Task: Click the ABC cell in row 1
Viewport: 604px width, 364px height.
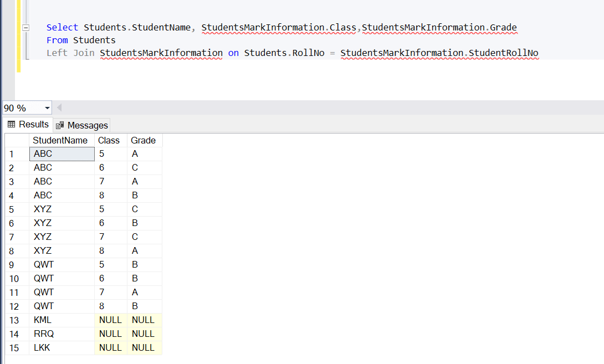Action: pyautogui.click(x=62, y=154)
